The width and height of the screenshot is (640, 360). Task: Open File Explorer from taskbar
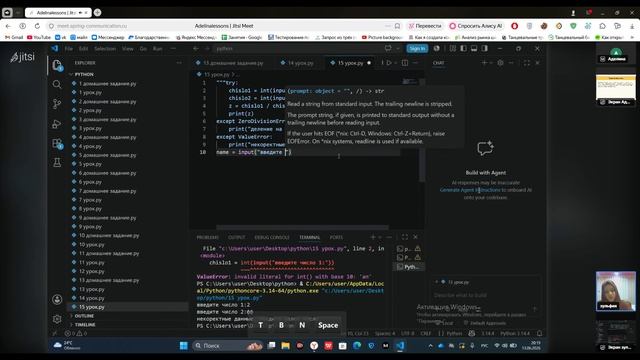pyautogui.click(x=285, y=346)
